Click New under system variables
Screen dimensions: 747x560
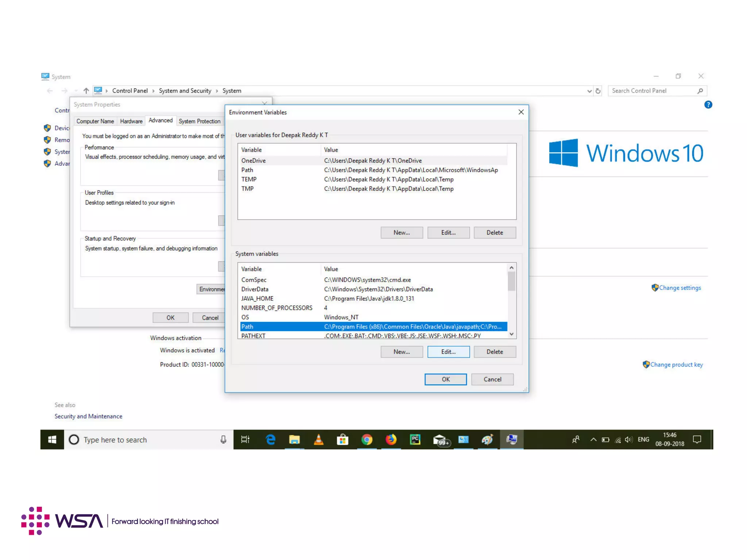coord(402,352)
